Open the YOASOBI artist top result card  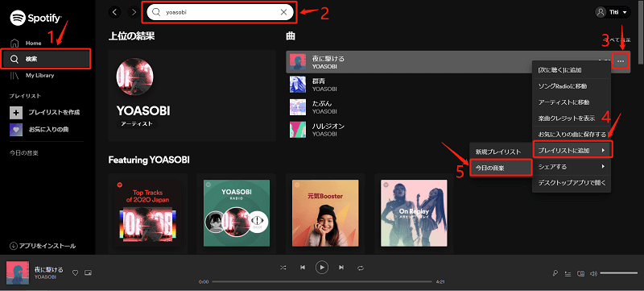click(x=192, y=96)
